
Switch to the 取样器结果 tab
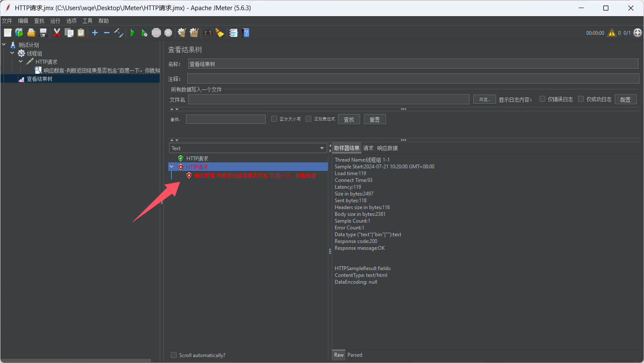pos(347,148)
